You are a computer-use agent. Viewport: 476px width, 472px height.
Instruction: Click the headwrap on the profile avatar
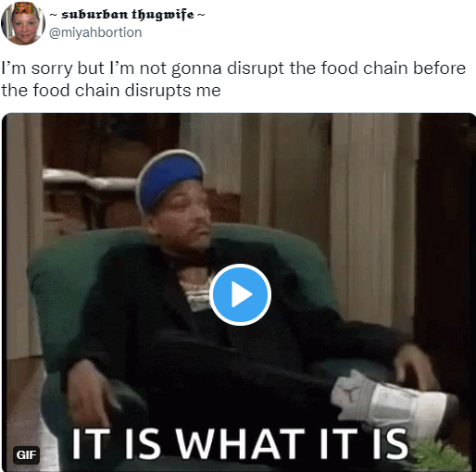[x=24, y=8]
